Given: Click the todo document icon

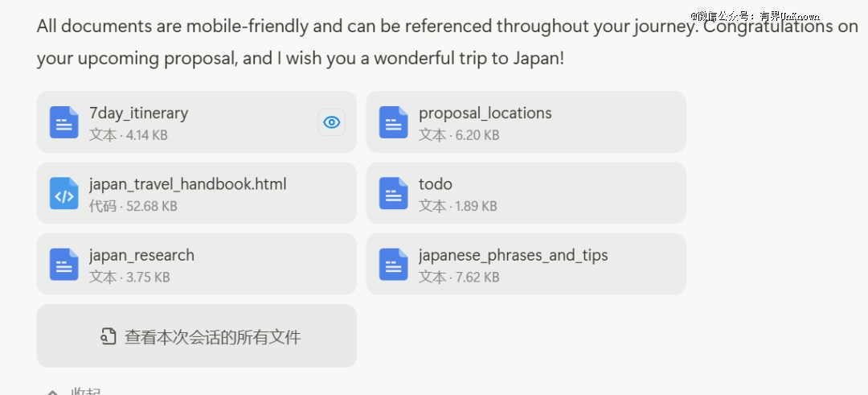Looking at the screenshot, I should [x=394, y=193].
